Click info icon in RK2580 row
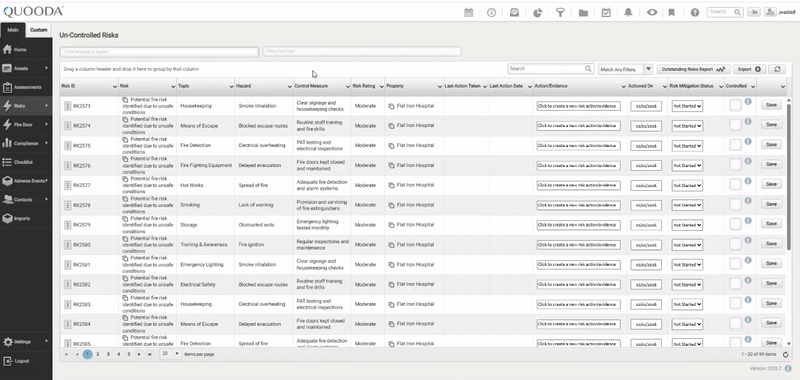Viewport: 800px width, 380px height. 748,241
